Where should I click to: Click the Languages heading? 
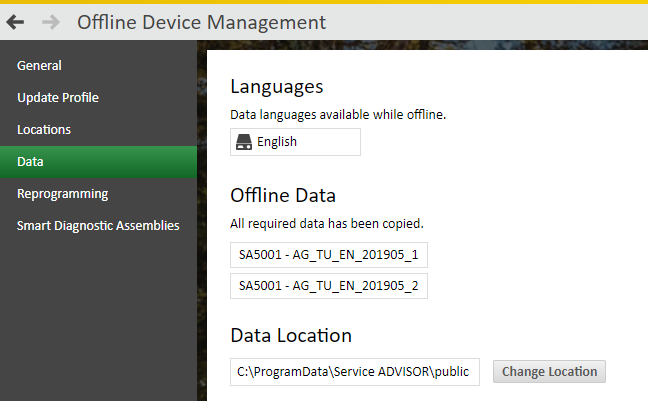tap(276, 87)
